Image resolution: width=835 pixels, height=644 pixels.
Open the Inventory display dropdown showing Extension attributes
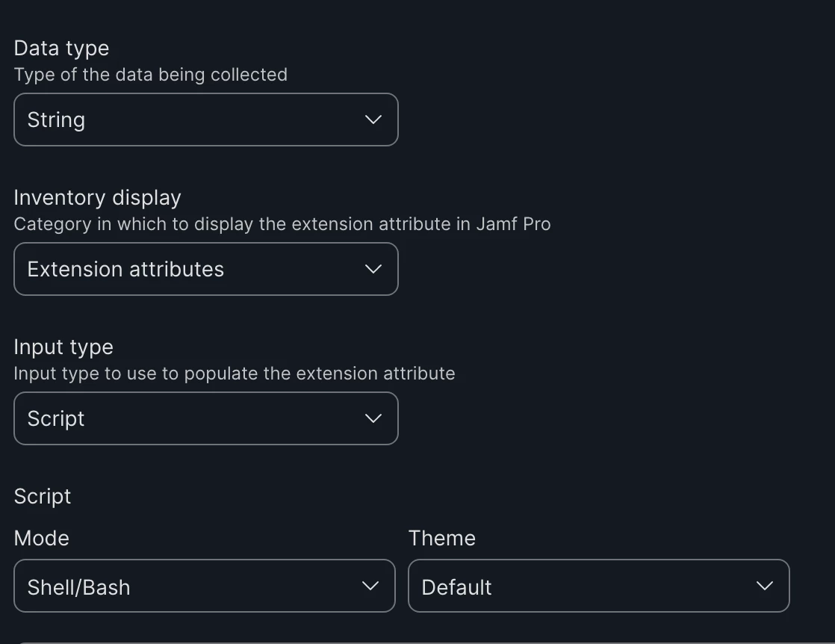[205, 269]
